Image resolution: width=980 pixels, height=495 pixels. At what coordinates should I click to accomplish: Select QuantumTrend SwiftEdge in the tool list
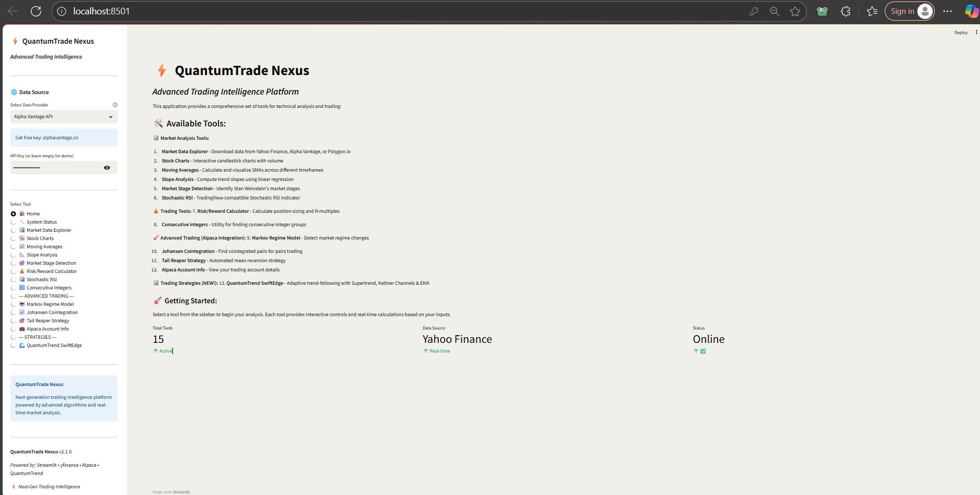13,345
